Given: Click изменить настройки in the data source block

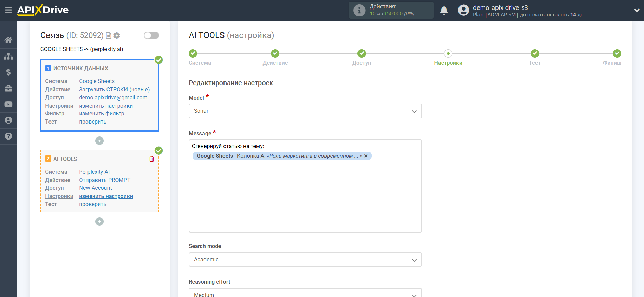Looking at the screenshot, I should click(x=106, y=106).
